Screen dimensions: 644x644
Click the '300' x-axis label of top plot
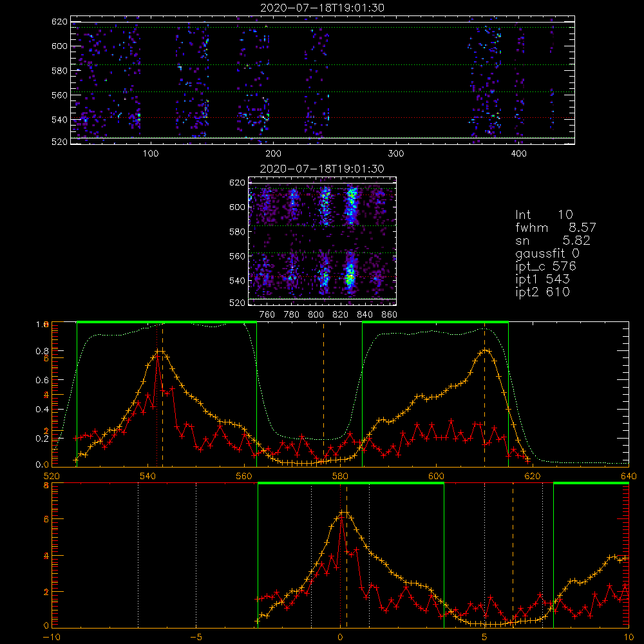(396, 154)
